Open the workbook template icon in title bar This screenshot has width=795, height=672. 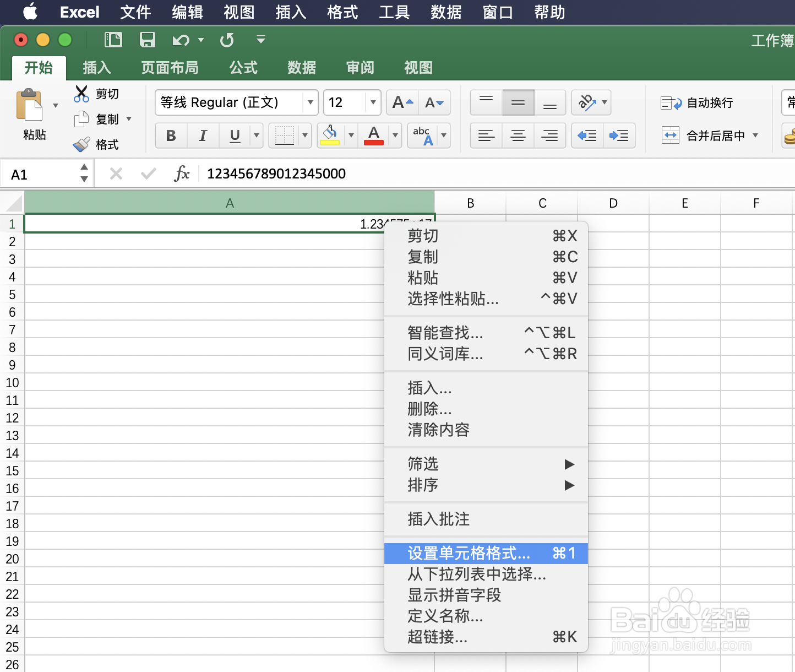click(113, 40)
